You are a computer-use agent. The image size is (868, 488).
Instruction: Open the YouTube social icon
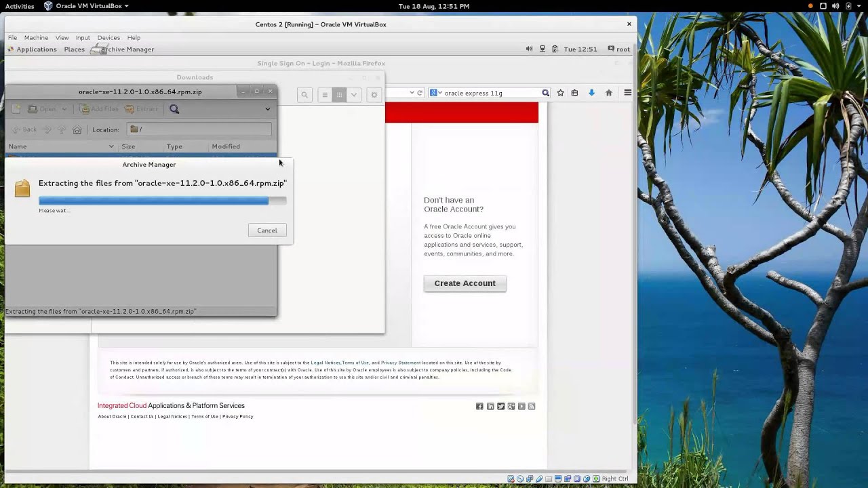click(x=521, y=406)
